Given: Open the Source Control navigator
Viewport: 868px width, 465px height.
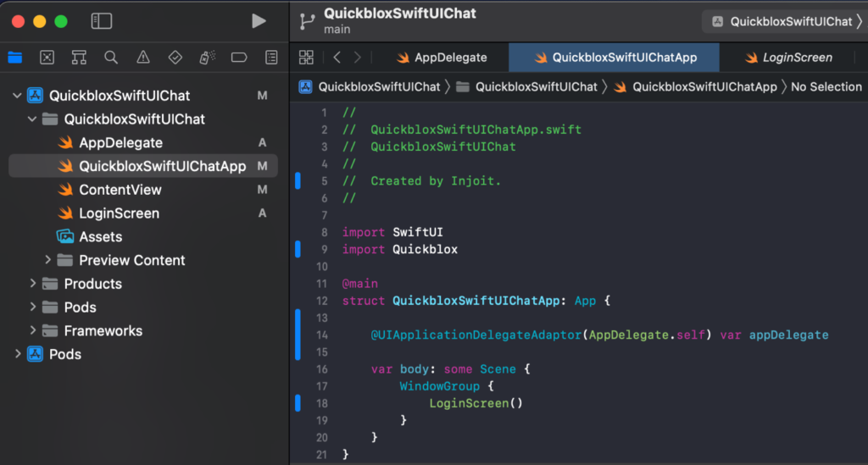Looking at the screenshot, I should [x=47, y=58].
